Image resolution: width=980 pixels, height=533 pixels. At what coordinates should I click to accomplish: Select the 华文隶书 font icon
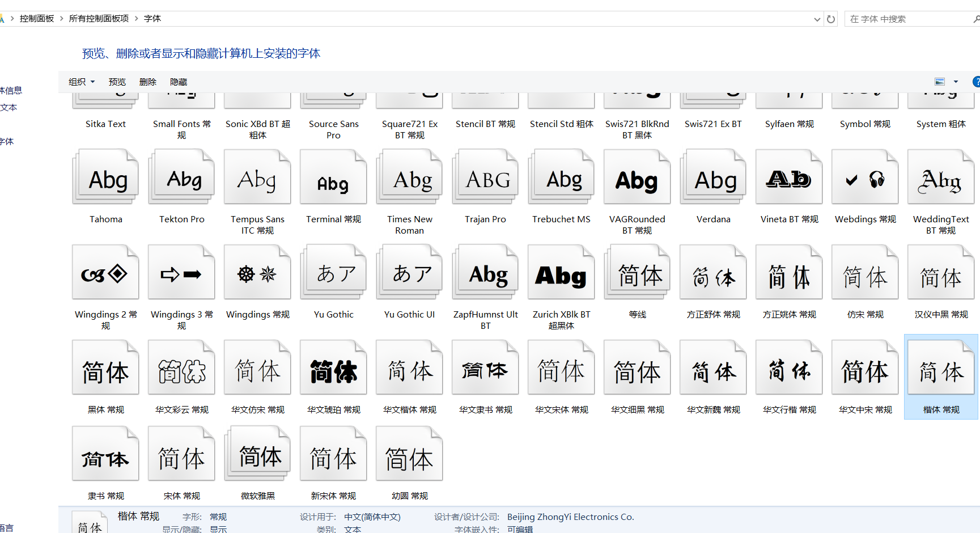click(x=485, y=367)
